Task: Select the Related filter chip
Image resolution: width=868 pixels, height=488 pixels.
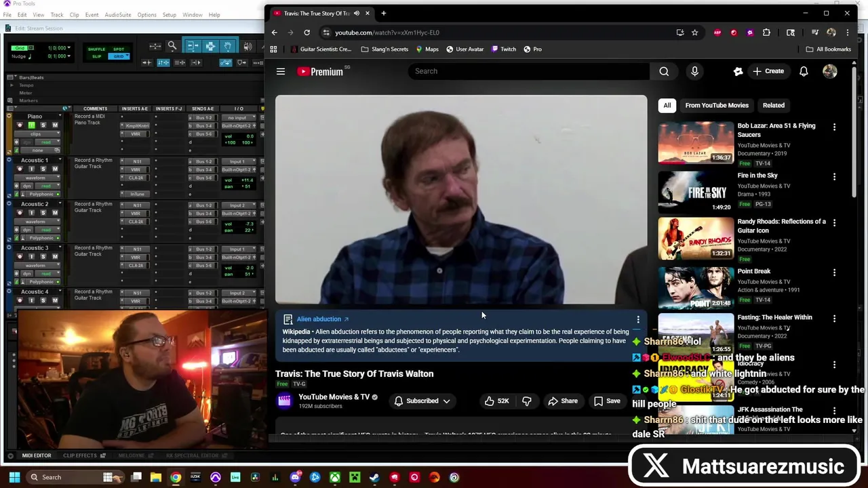Action: [x=774, y=105]
